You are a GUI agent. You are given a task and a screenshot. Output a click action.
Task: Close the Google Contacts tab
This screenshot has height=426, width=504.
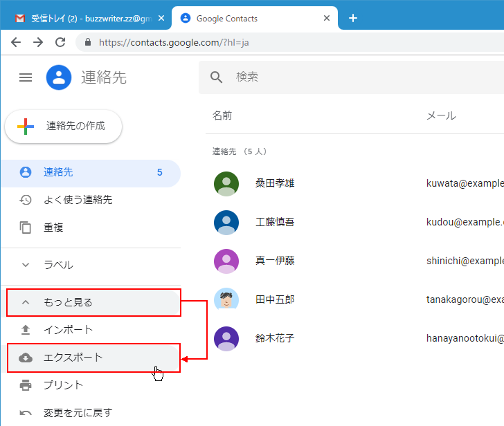click(327, 18)
